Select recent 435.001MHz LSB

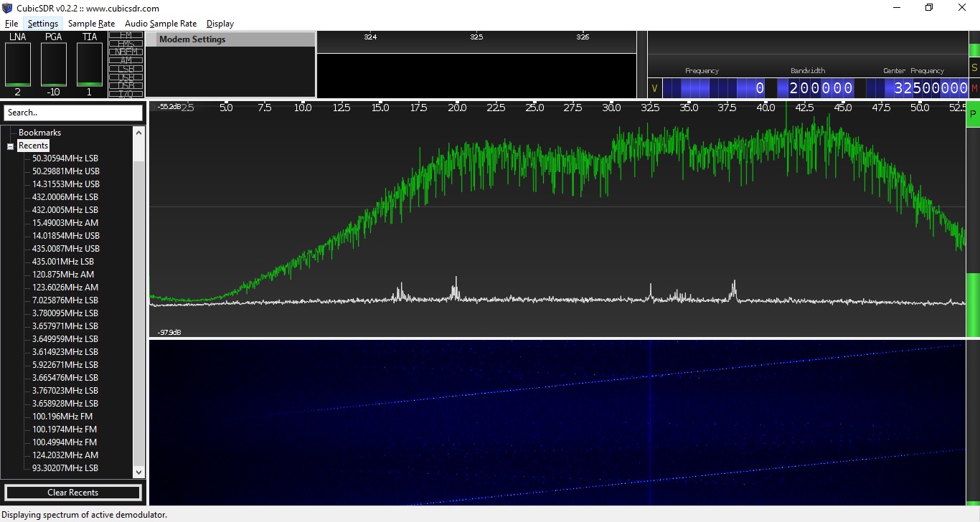pyautogui.click(x=63, y=262)
